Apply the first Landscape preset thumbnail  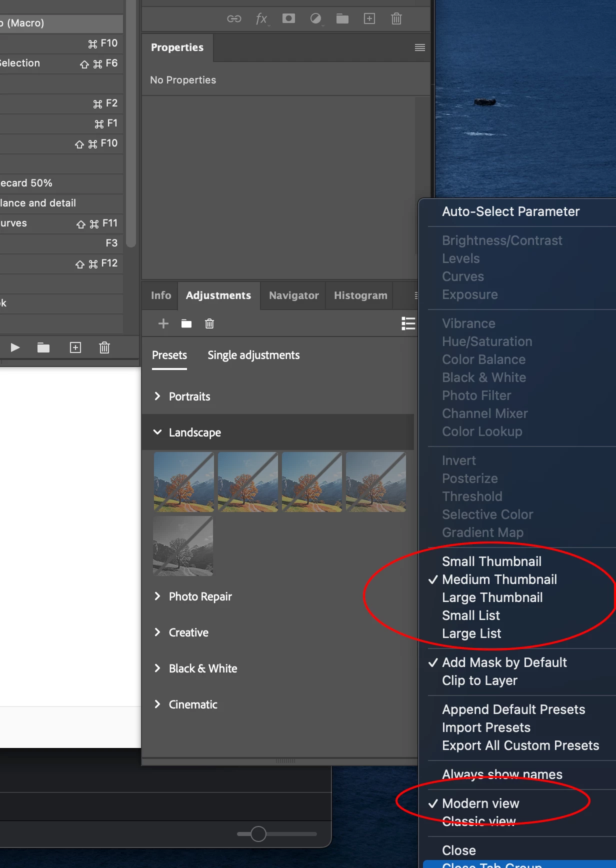[x=184, y=482]
